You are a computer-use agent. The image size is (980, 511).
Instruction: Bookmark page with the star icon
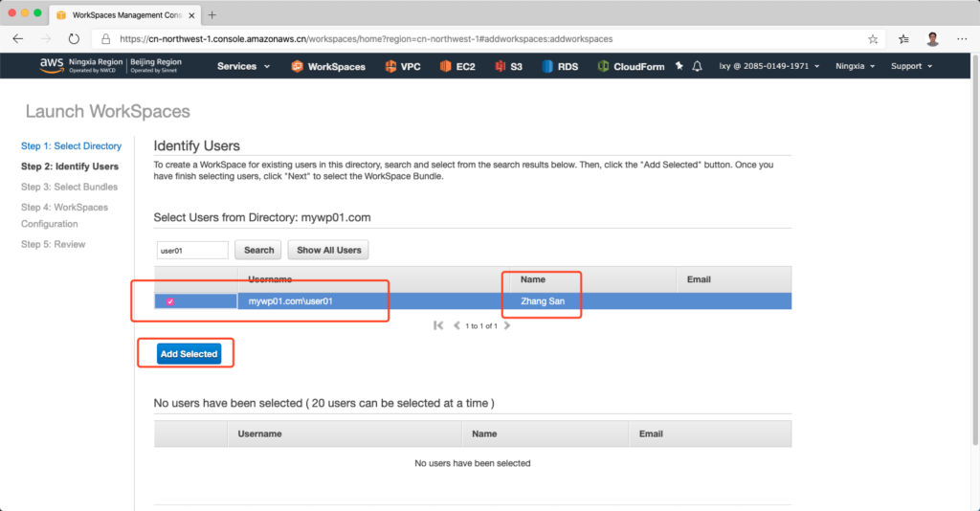click(x=873, y=39)
